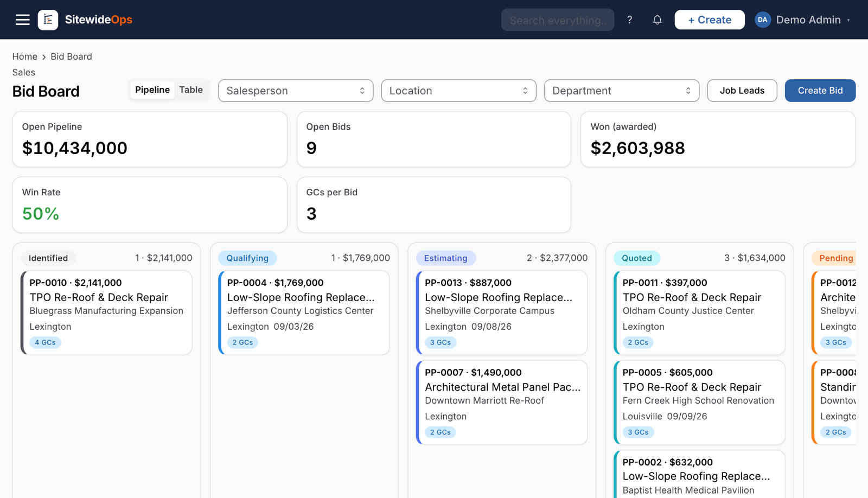Click the Identified stage label
The image size is (868, 498).
(48, 258)
